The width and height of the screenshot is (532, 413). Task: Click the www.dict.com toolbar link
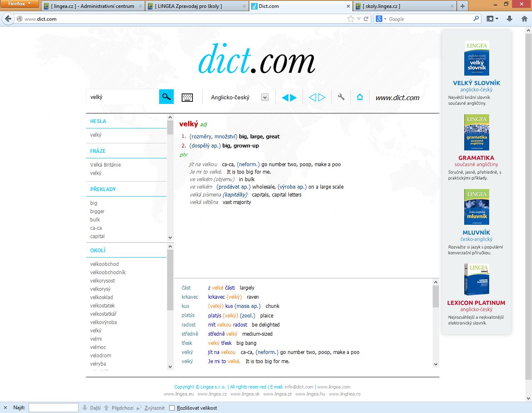point(397,98)
